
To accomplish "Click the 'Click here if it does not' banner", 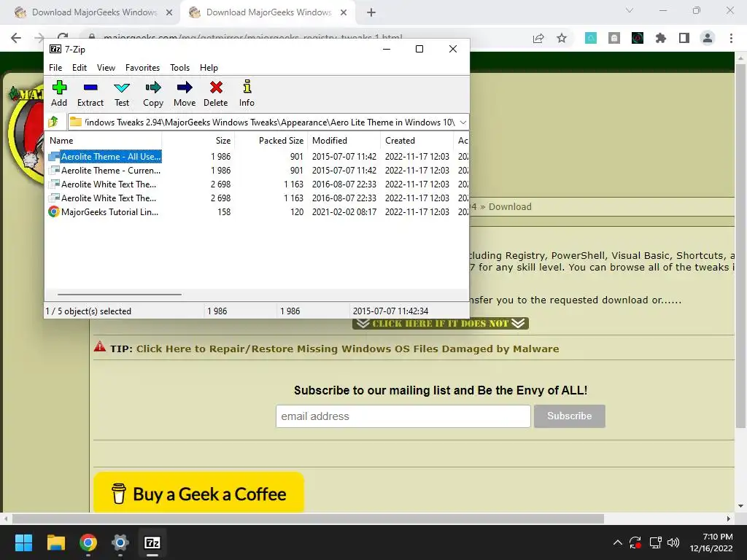I will coord(441,324).
